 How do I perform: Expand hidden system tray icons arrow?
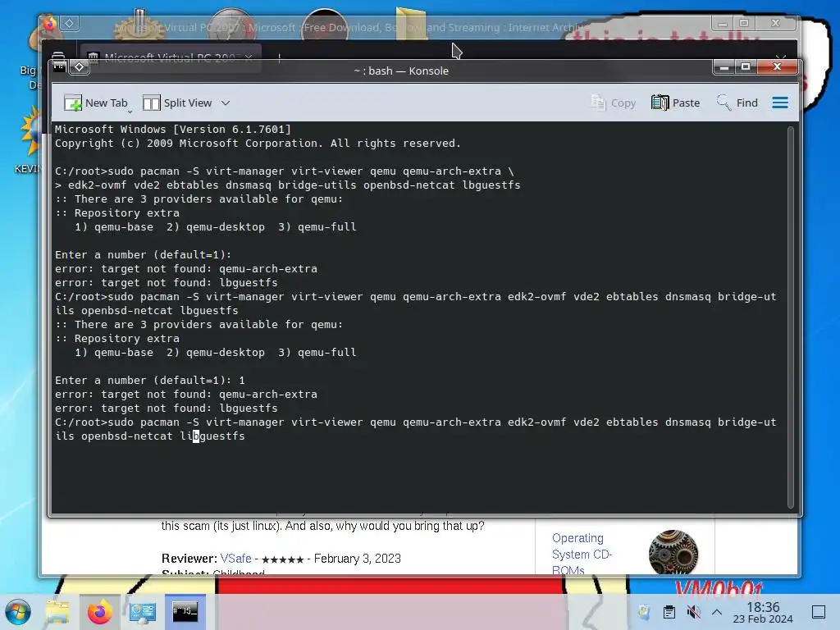point(717,612)
